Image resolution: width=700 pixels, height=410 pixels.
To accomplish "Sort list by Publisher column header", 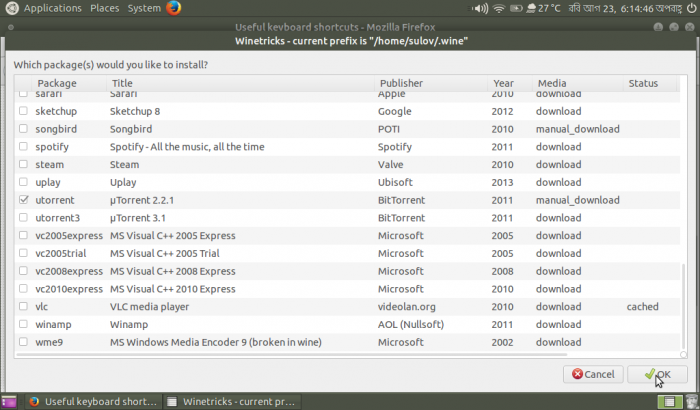I will 401,83.
